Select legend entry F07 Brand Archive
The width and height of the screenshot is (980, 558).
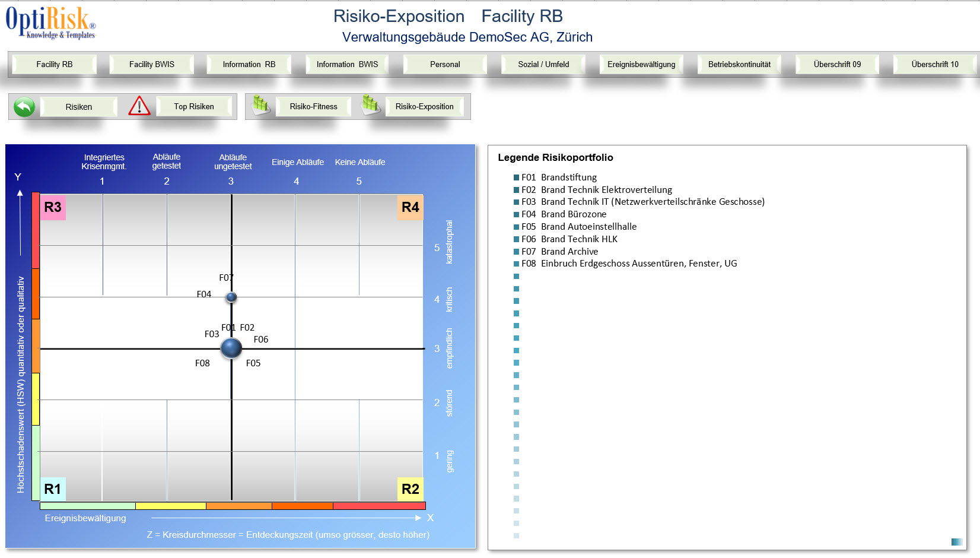pos(560,252)
